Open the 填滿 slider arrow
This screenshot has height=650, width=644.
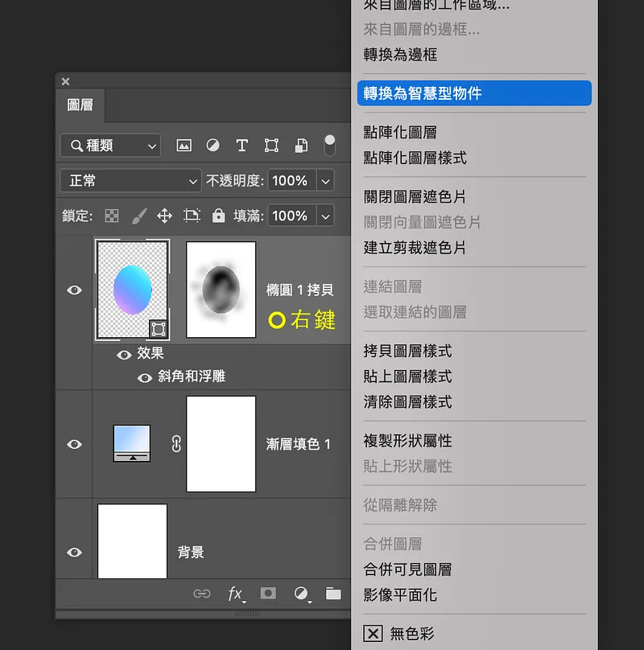pos(326,216)
